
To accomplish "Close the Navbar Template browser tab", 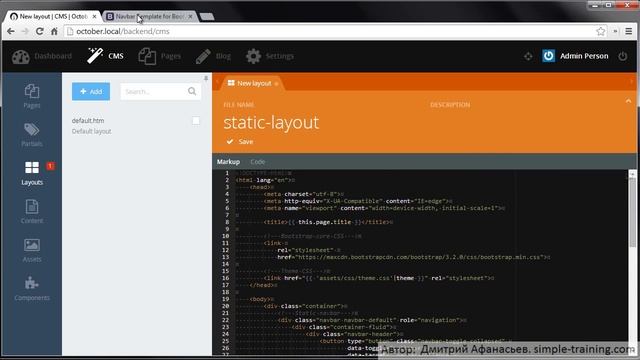I will point(190,17).
